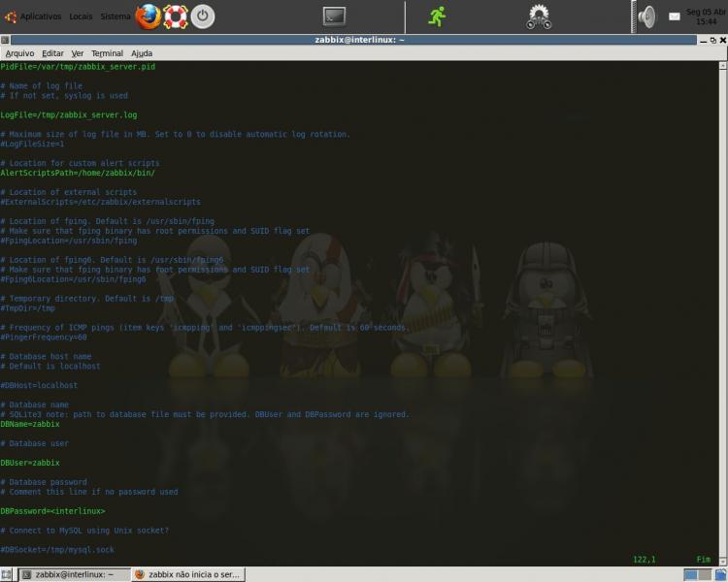Click the #FpingLocation=/usr/sbin/fping line
The image size is (728, 582).
coord(69,241)
